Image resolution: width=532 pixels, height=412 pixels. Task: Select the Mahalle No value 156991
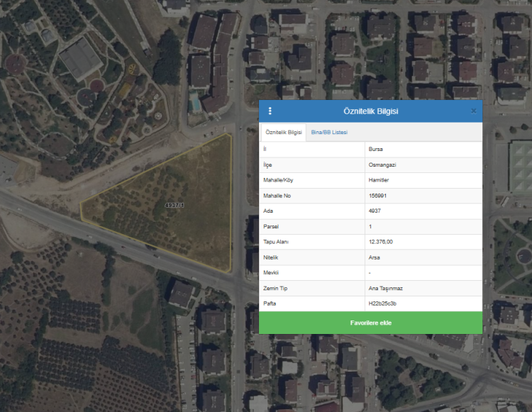click(x=378, y=196)
